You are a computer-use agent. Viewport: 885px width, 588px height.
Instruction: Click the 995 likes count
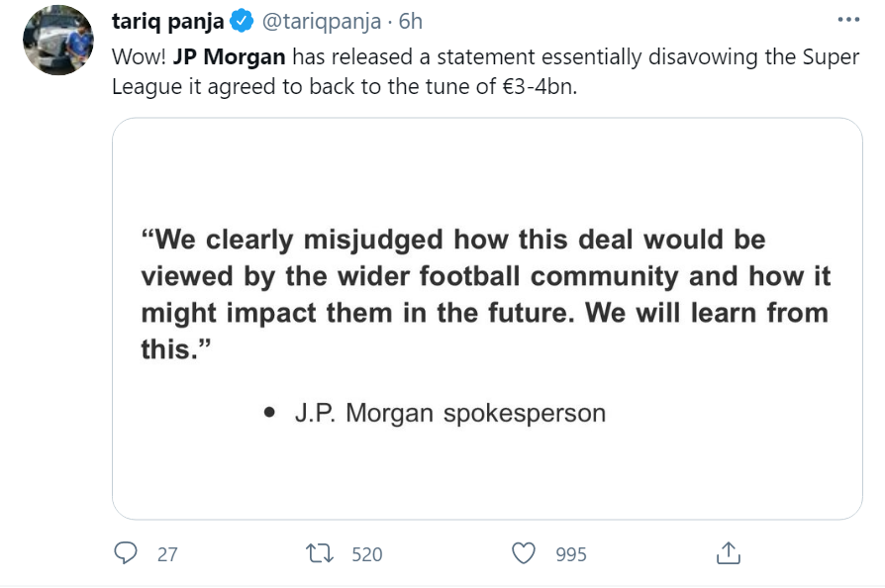click(x=570, y=554)
